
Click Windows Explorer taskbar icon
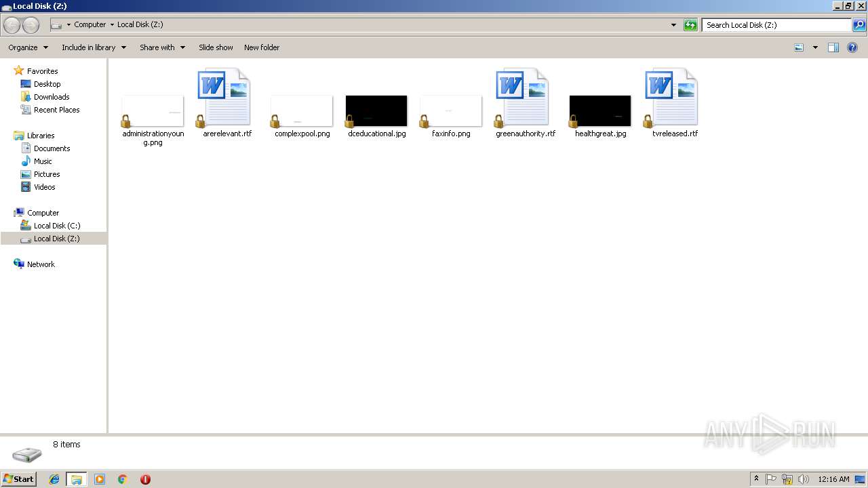click(x=77, y=479)
